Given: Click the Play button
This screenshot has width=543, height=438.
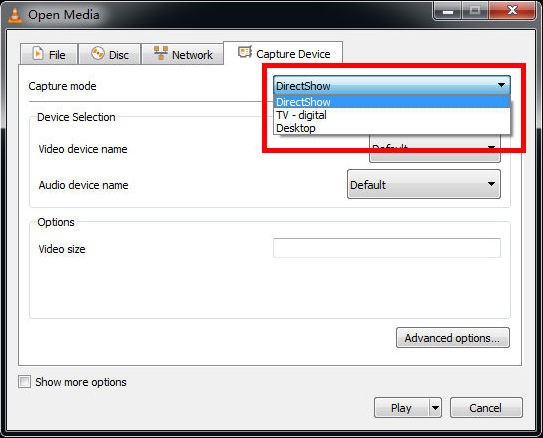Looking at the screenshot, I should (402, 408).
